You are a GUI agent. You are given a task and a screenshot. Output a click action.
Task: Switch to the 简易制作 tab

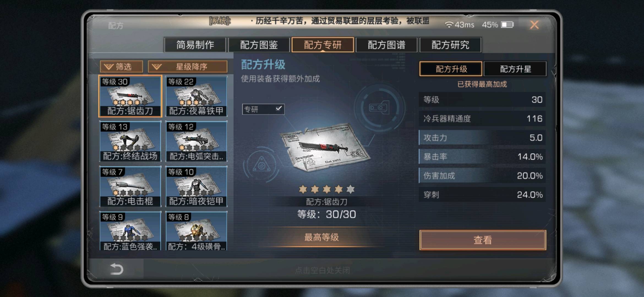[x=195, y=45]
